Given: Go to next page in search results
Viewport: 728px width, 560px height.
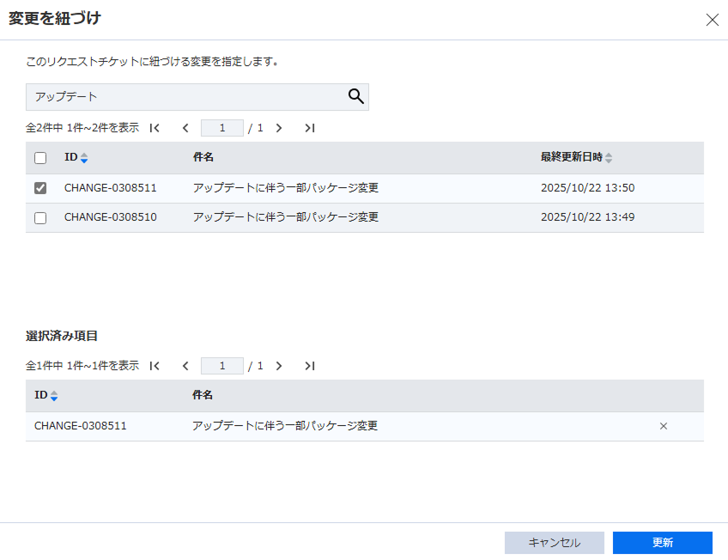Looking at the screenshot, I should click(x=279, y=128).
